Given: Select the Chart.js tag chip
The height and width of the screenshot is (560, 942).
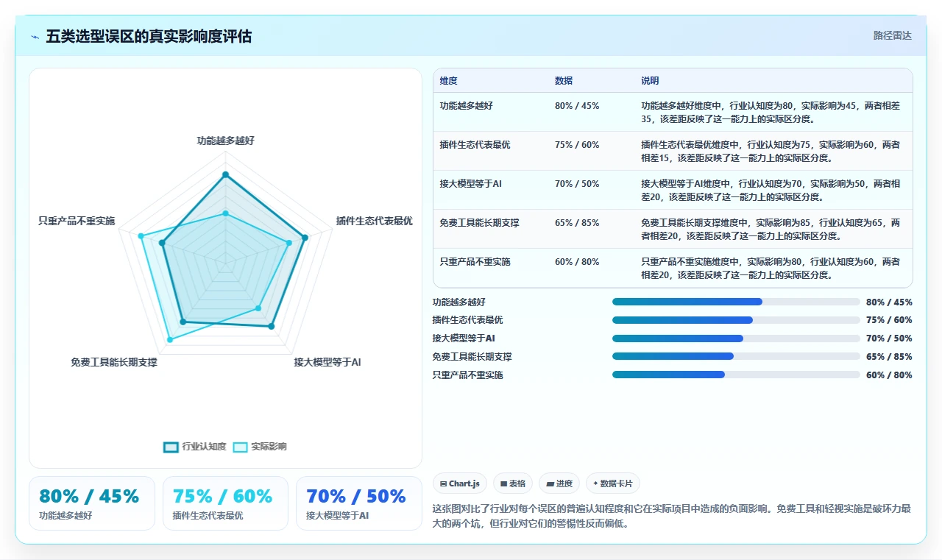Looking at the screenshot, I should tap(460, 483).
